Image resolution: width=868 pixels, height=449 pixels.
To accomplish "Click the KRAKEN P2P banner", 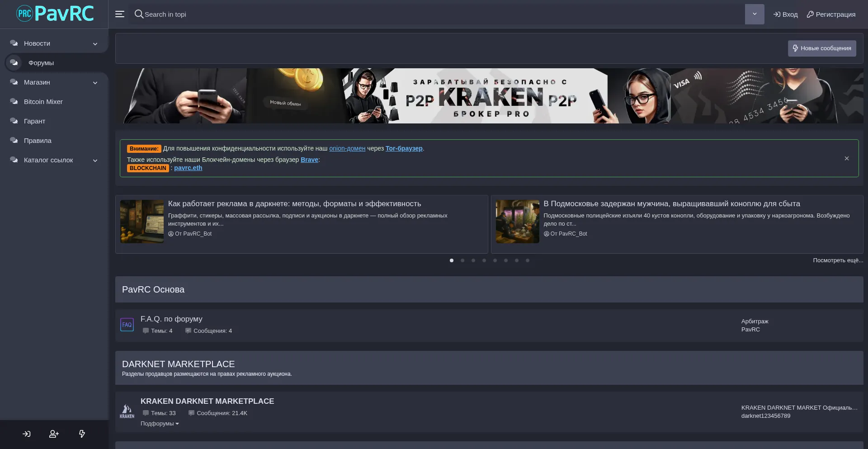I will point(489,96).
